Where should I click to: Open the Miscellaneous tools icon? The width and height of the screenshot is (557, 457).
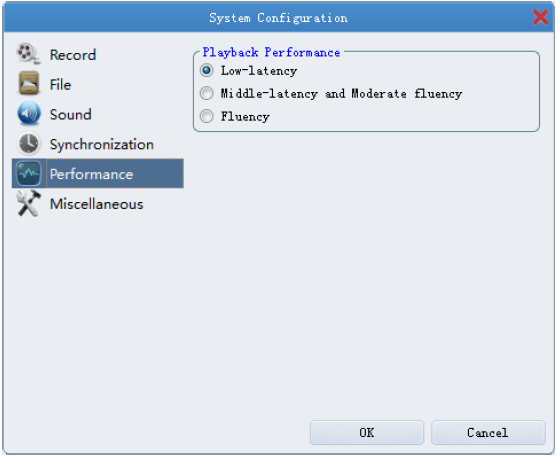click(x=29, y=203)
